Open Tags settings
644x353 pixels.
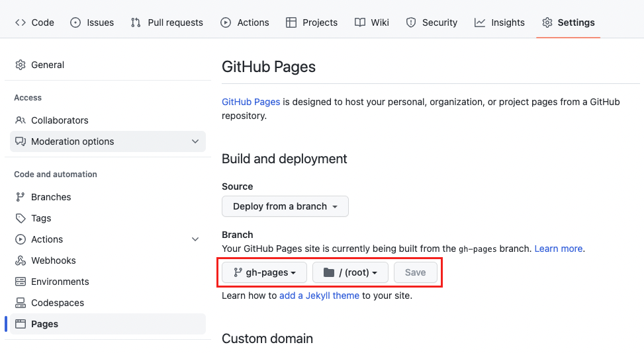(108, 218)
